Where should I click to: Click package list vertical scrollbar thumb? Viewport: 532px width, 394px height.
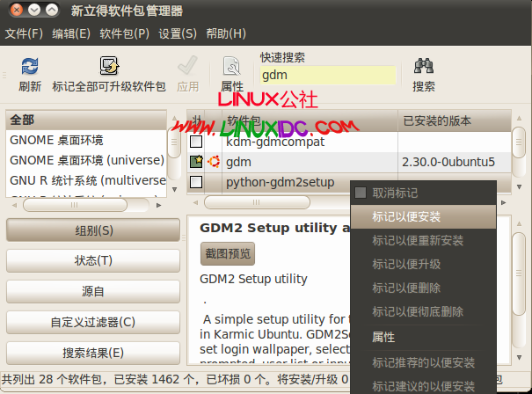pyautogui.click(x=519, y=142)
